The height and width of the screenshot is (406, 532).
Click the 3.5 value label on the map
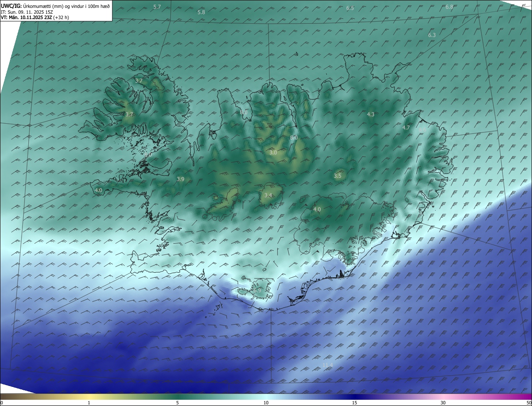coord(337,176)
